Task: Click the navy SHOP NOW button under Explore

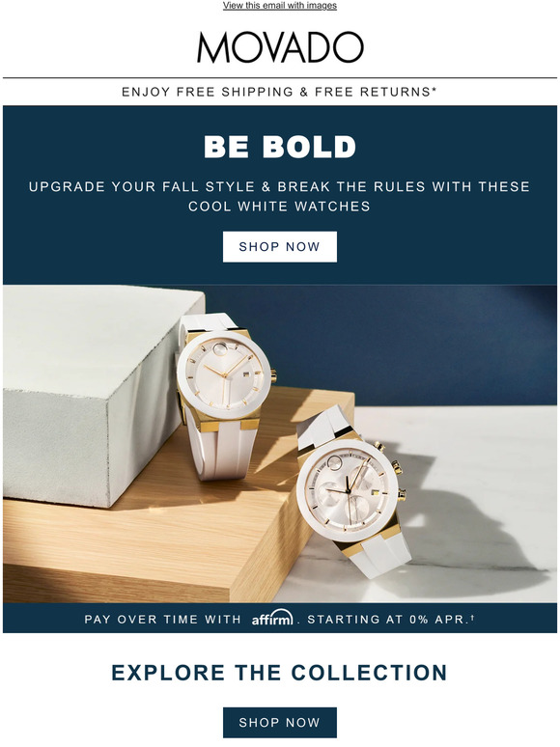Action: (x=280, y=722)
